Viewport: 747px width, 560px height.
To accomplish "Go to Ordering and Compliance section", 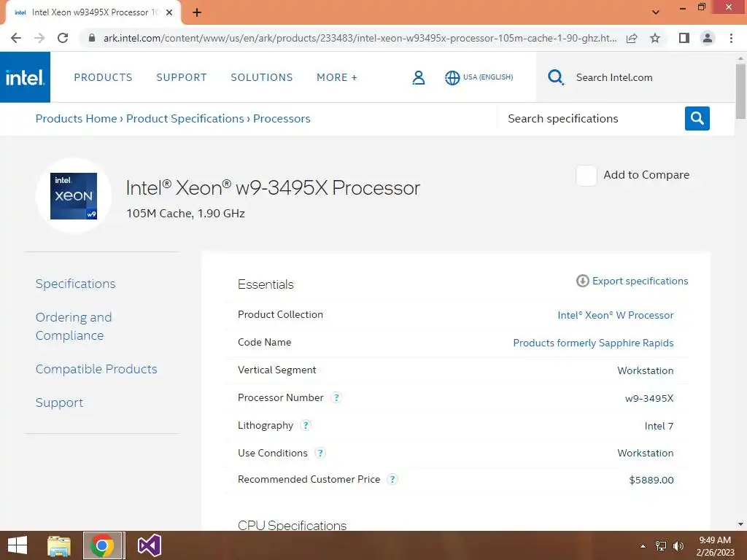I will click(x=74, y=326).
